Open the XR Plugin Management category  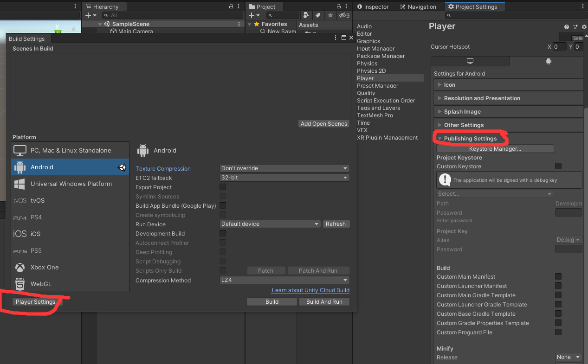[x=388, y=138]
